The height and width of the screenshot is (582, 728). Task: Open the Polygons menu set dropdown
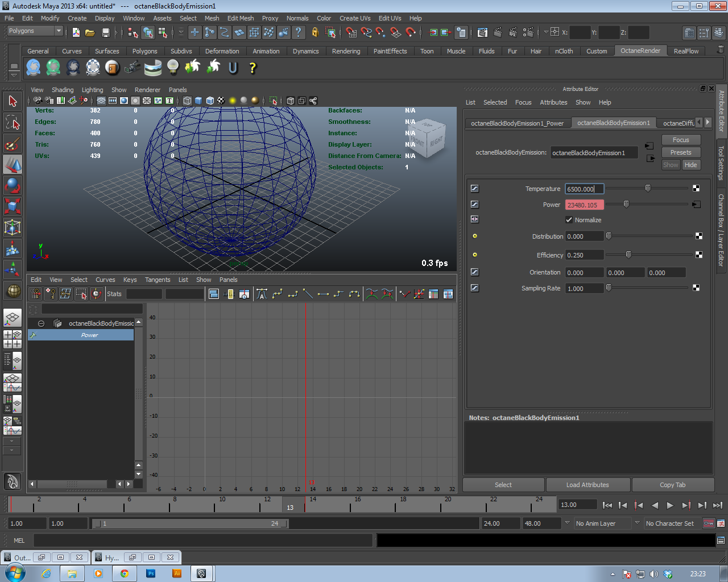click(x=35, y=31)
